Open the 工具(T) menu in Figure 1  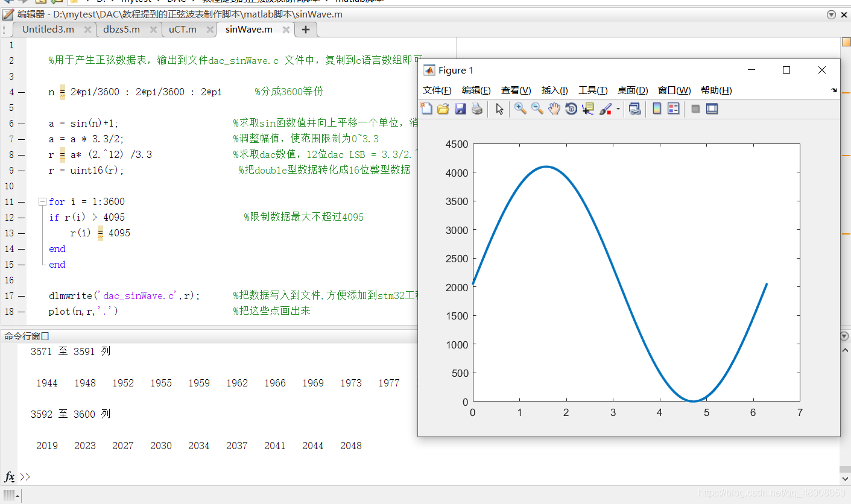593,90
